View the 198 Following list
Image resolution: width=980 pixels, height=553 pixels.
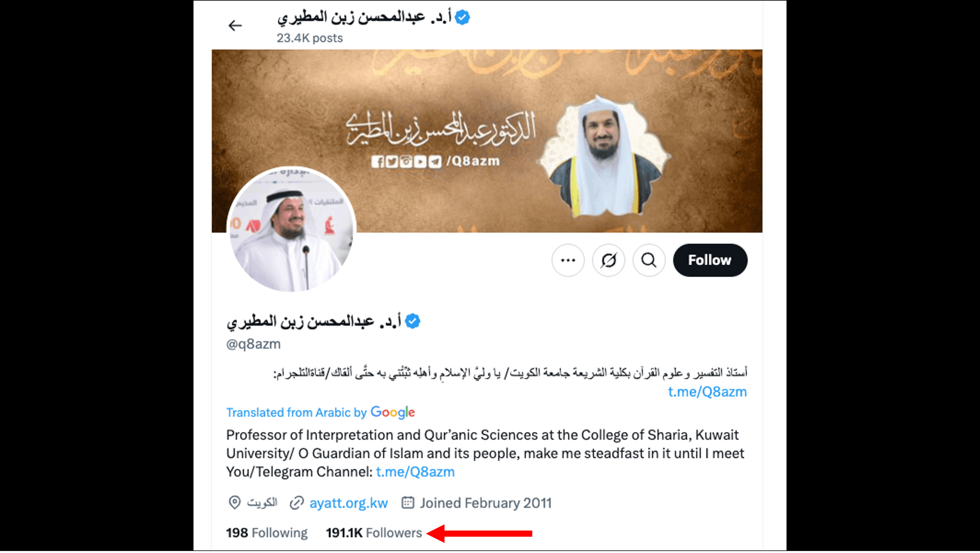[267, 533]
